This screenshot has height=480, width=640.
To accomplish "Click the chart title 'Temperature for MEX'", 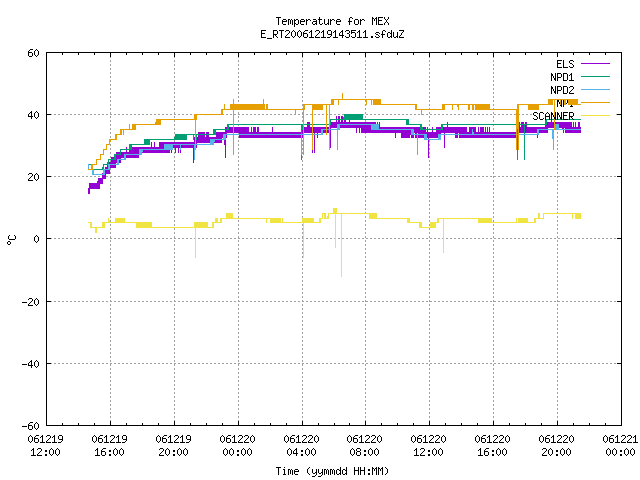I will (x=332, y=21).
